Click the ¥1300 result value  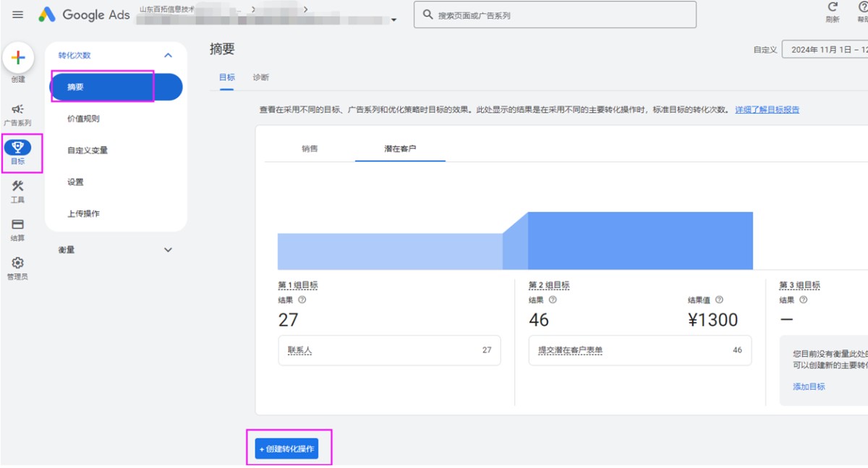tap(713, 320)
